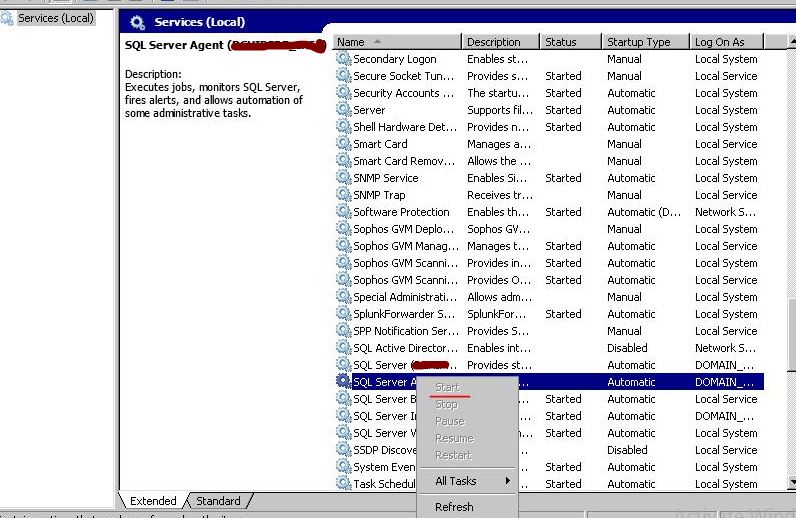Click the Secure Socket Tunneling service gear icon
796x518 pixels.
pyautogui.click(x=344, y=76)
